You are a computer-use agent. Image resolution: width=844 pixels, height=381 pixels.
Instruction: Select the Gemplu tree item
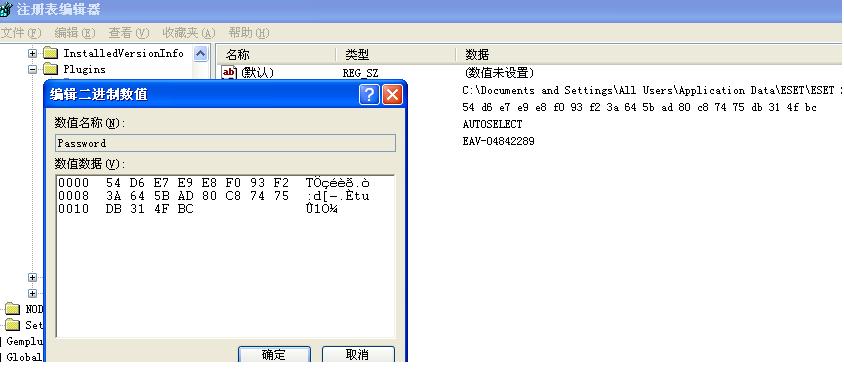24,341
